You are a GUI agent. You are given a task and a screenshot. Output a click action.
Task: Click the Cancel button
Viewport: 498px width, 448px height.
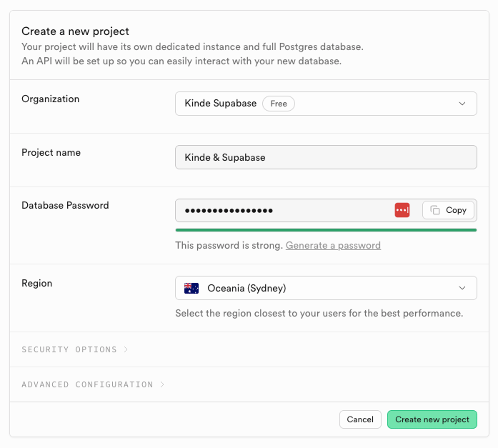pyautogui.click(x=360, y=419)
